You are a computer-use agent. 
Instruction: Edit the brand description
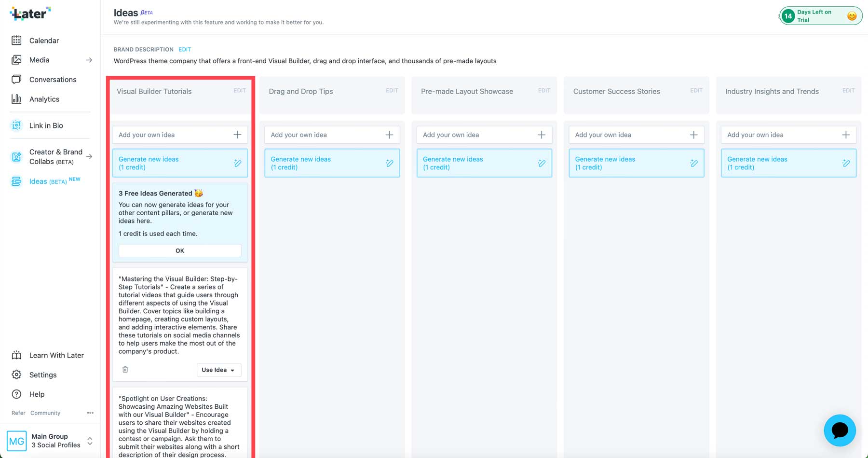185,49
